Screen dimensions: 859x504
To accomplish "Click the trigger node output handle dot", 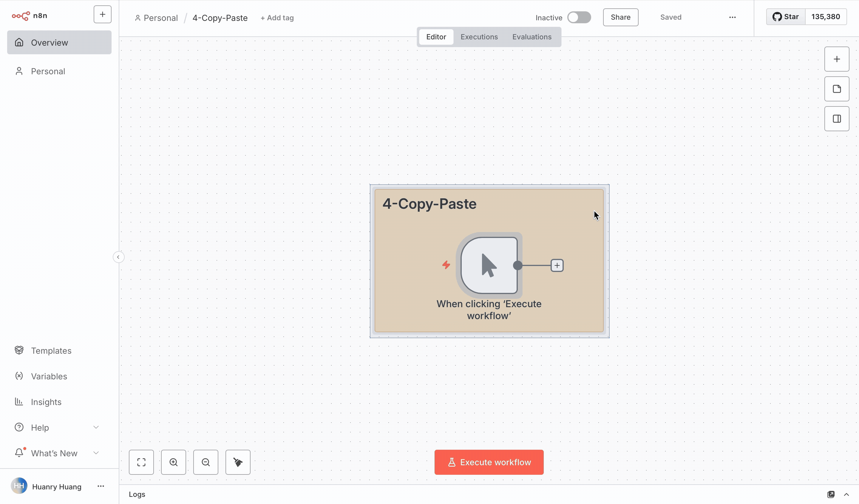I will pyautogui.click(x=517, y=265).
